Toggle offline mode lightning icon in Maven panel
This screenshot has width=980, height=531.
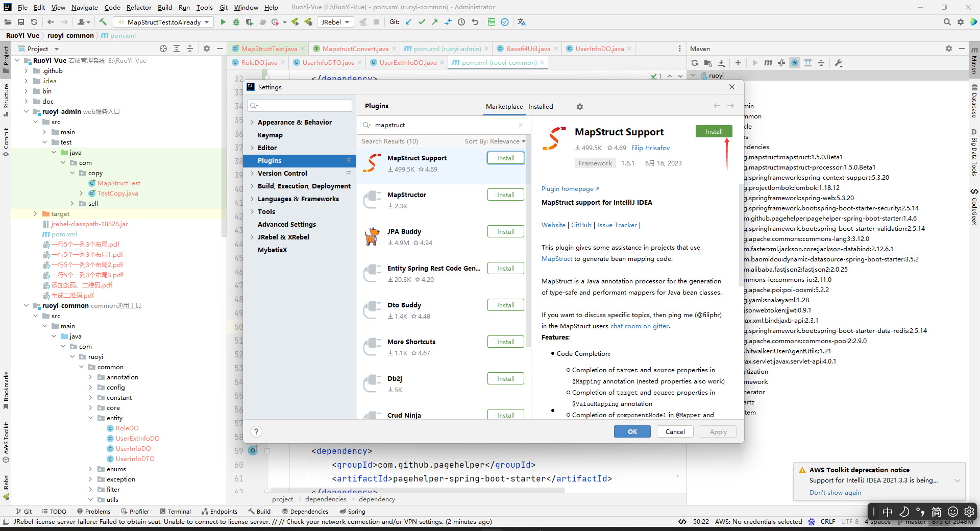pyautogui.click(x=795, y=63)
